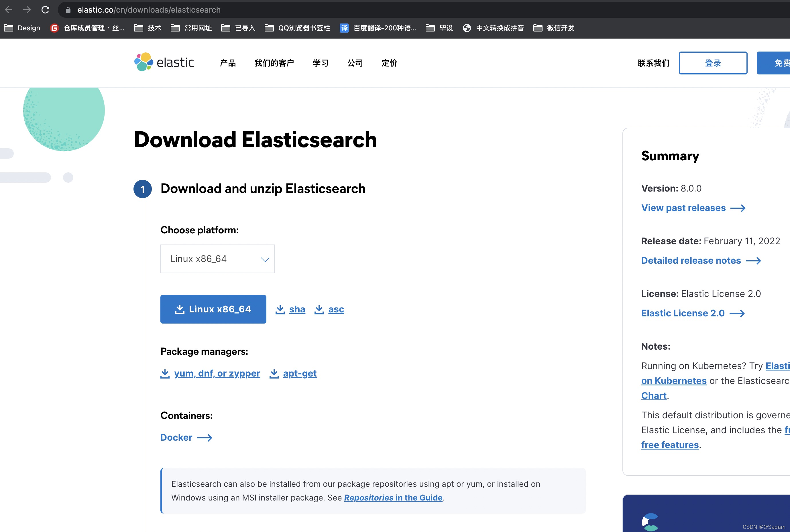Click the sha download icon
Image resolution: width=790 pixels, height=532 pixels.
(280, 310)
